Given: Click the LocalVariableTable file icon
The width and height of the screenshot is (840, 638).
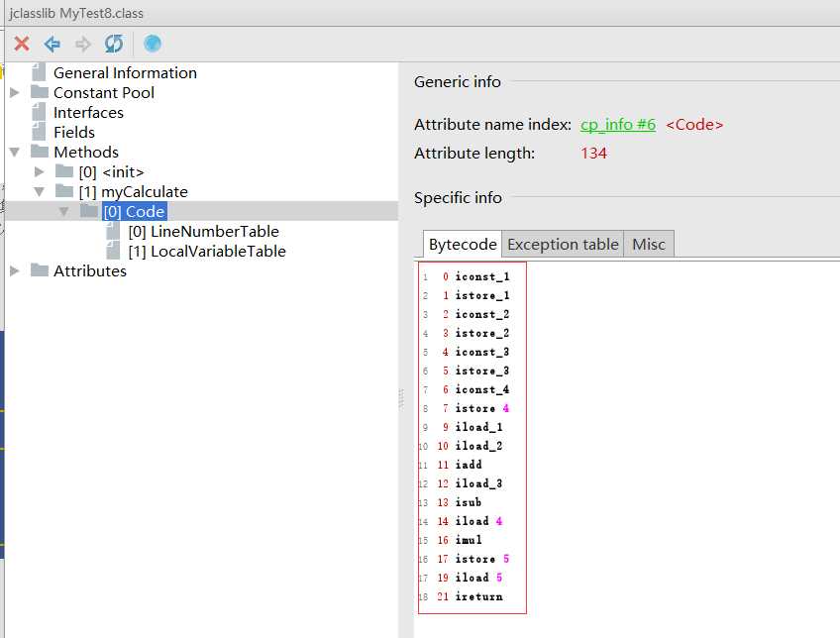Looking at the screenshot, I should [113, 251].
